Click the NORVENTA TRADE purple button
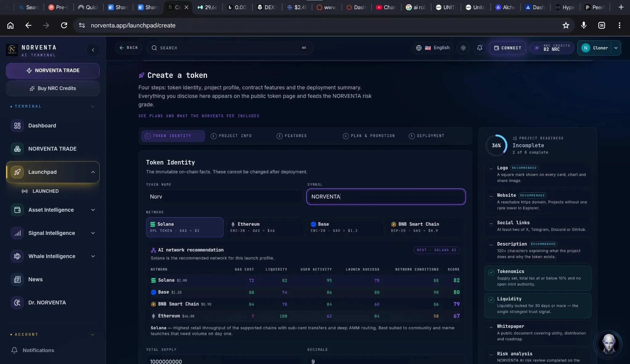The height and width of the screenshot is (364, 630). point(53,71)
